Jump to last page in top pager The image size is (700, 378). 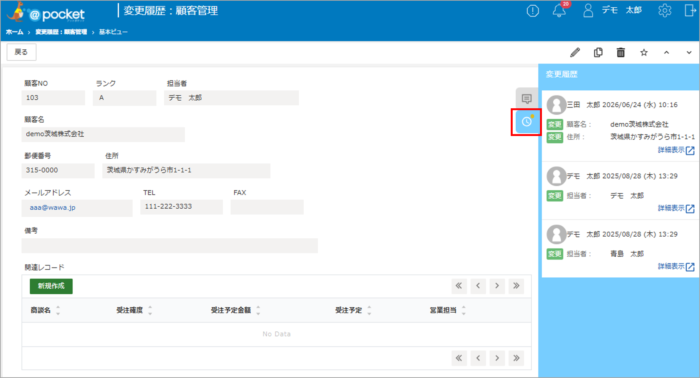pos(516,286)
